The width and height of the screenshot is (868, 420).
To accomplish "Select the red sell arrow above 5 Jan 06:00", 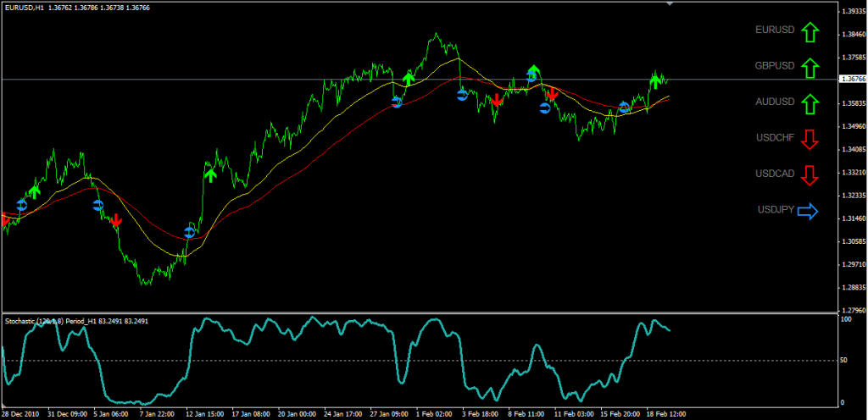I will click(116, 219).
